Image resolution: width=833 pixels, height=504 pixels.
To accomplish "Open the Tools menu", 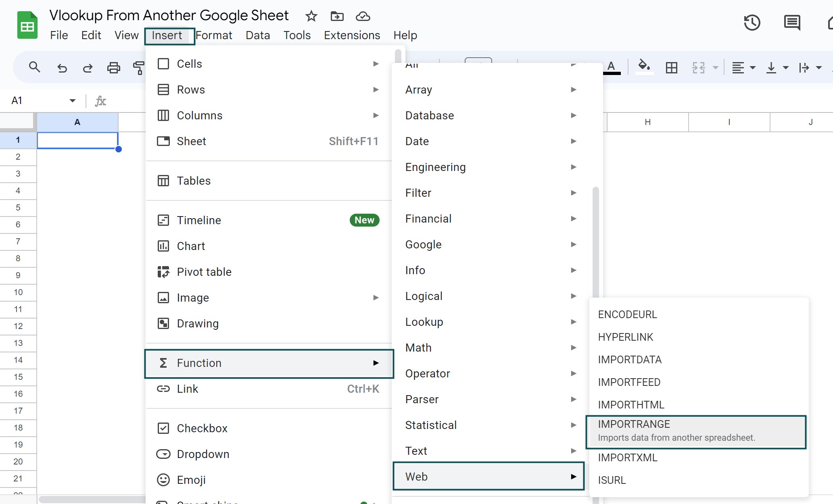I will 297,35.
